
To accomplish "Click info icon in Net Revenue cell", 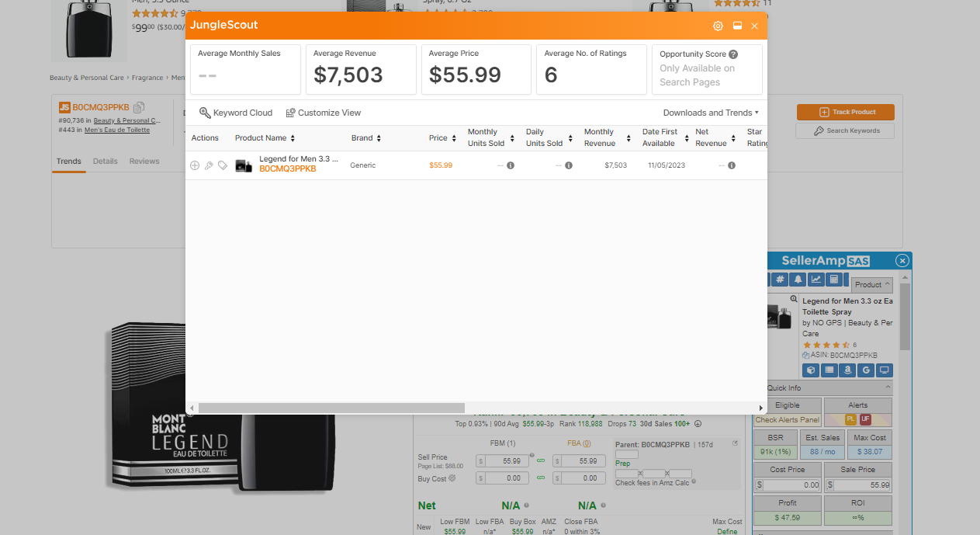I will point(732,165).
